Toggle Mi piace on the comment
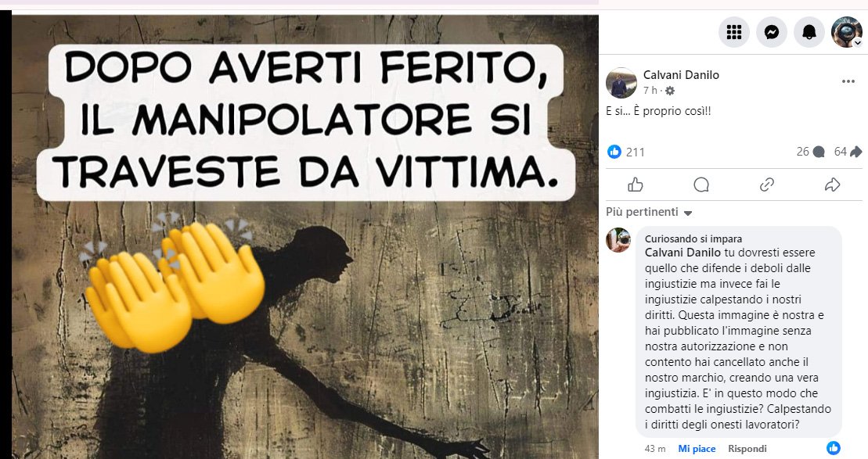 pyautogui.click(x=697, y=449)
